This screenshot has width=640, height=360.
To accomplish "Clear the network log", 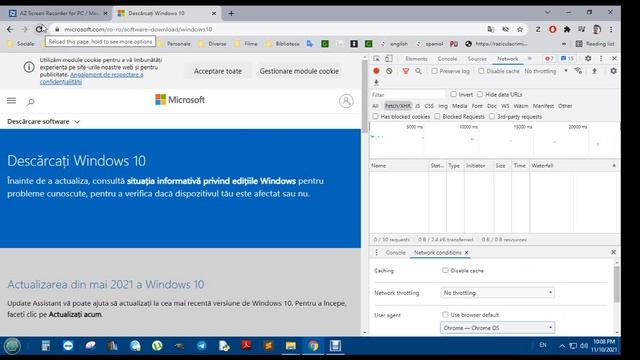I will pos(389,71).
